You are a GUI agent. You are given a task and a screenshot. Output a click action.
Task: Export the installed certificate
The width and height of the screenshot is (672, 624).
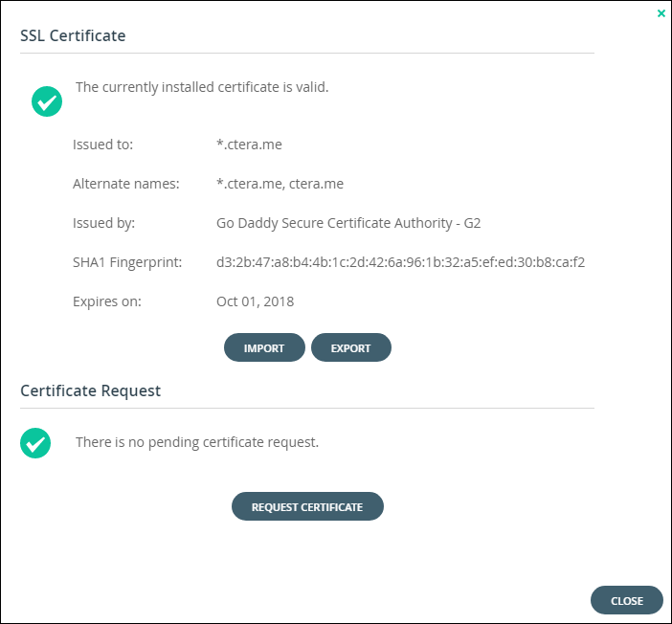click(351, 347)
